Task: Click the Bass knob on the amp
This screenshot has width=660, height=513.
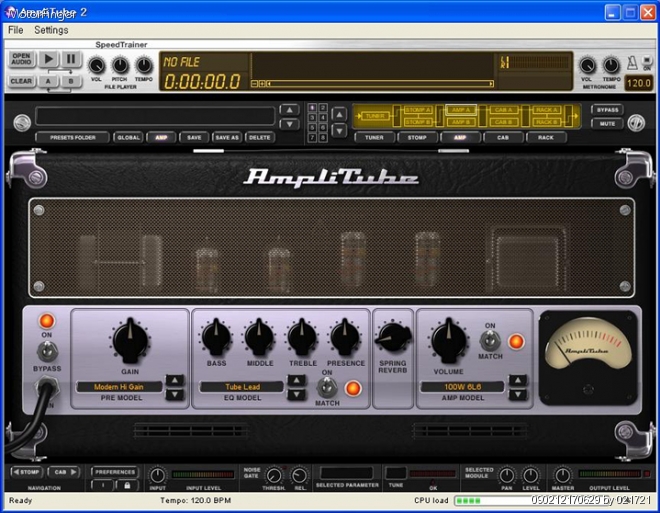Action: click(x=216, y=337)
